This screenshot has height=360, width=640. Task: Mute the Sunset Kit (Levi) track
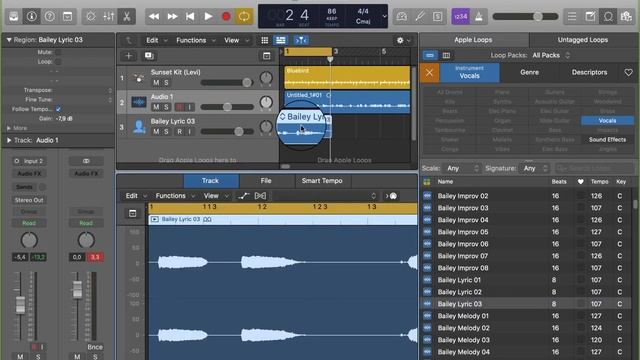click(x=156, y=82)
